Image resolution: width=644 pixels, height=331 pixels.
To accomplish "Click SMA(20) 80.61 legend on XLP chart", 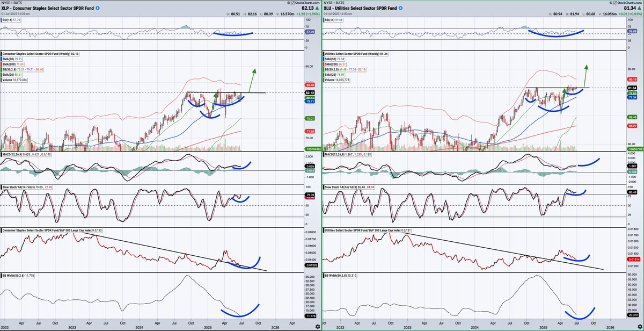I will [12, 74].
